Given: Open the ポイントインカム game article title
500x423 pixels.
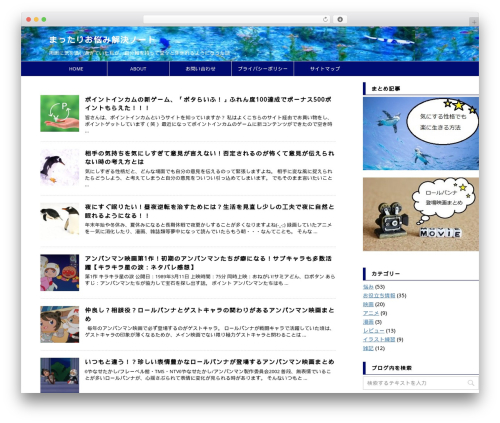Looking at the screenshot, I should pyautogui.click(x=208, y=104).
